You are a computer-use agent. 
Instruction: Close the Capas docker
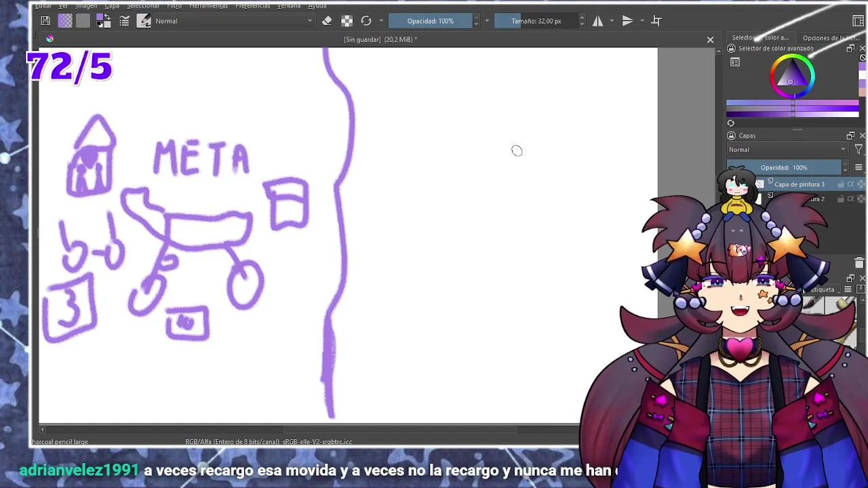(x=863, y=136)
